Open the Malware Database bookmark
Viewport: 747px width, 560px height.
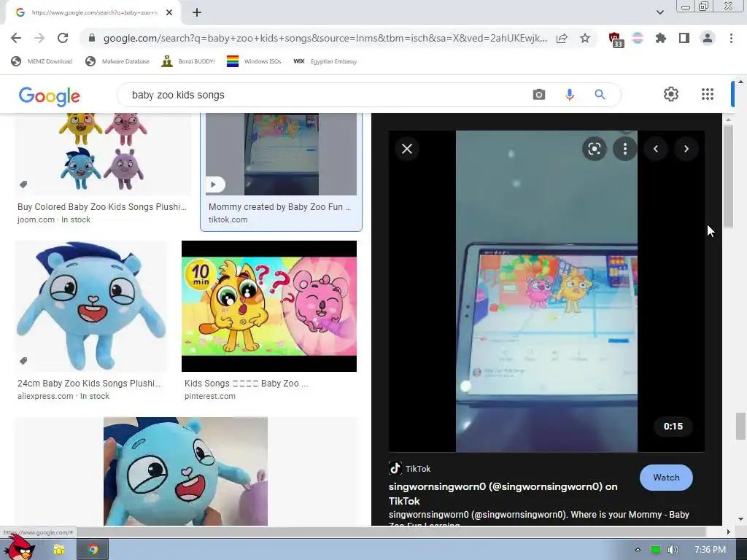117,61
